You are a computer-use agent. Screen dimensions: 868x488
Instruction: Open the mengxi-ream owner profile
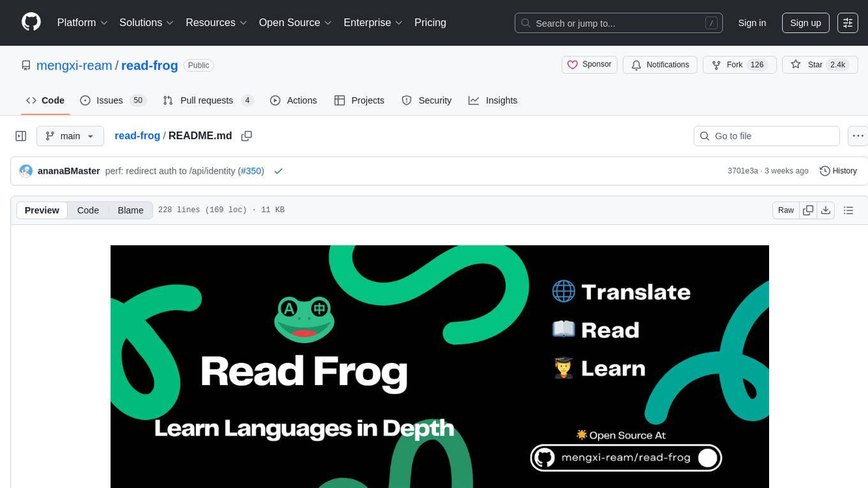tap(74, 65)
